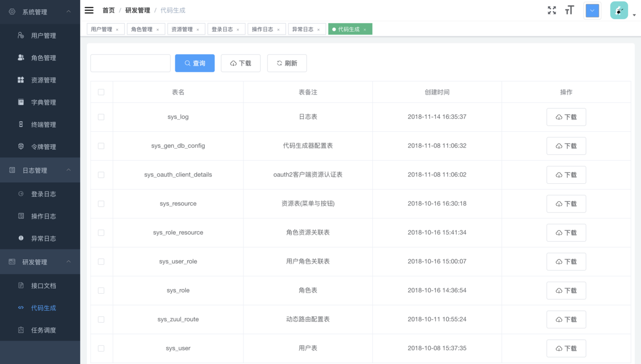Viewport: 641px width, 364px height.
Task: Click the user avatar image
Action: 619,10
